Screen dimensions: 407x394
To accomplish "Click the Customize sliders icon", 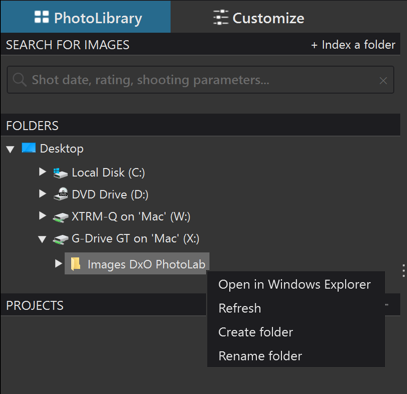I will [x=220, y=18].
